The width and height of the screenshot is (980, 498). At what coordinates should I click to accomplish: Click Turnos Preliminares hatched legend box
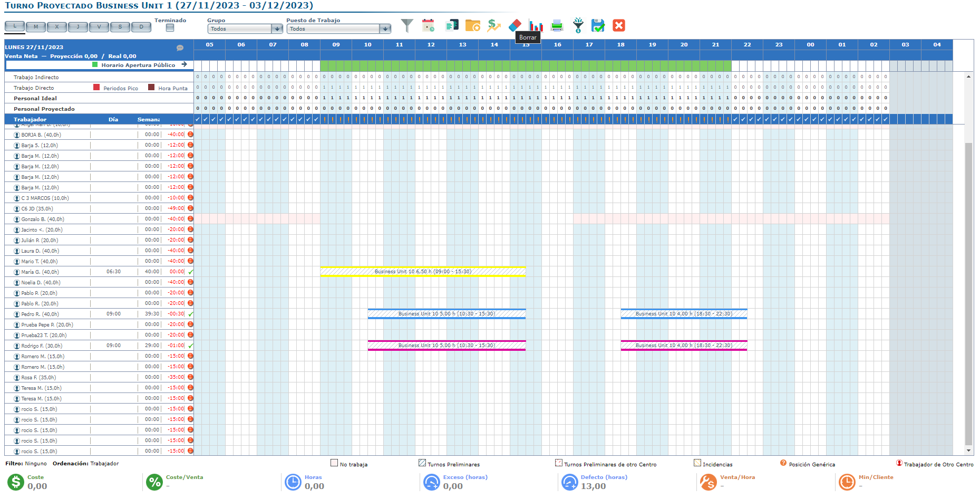(x=422, y=463)
